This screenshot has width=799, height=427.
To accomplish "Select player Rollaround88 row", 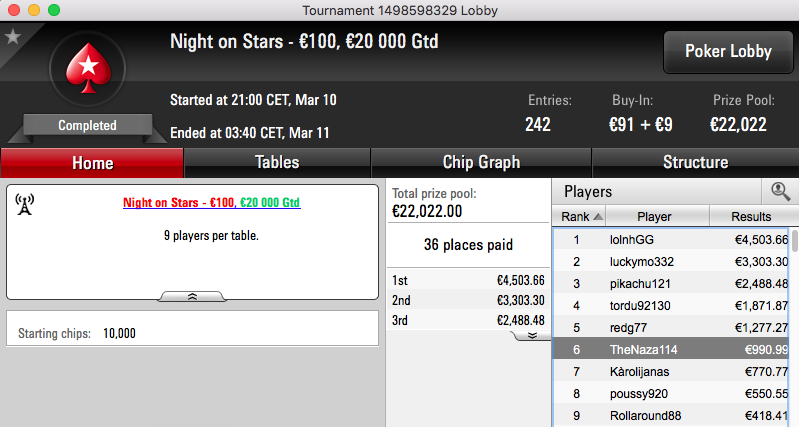I will tap(672, 416).
